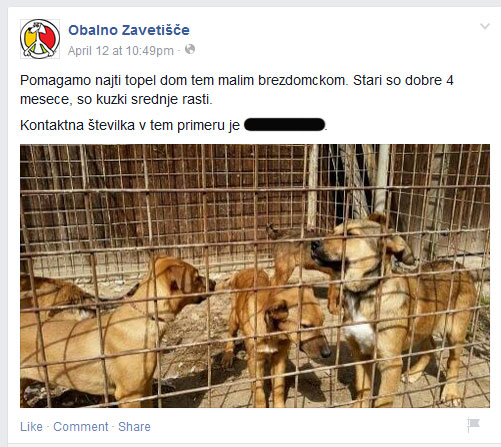Viewport: 501px width, 447px height.
Task: Click the globe public-audience icon
Action: (190, 49)
